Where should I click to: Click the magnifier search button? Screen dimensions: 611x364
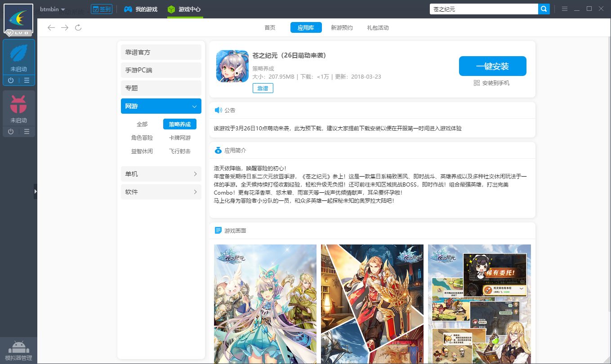click(544, 9)
